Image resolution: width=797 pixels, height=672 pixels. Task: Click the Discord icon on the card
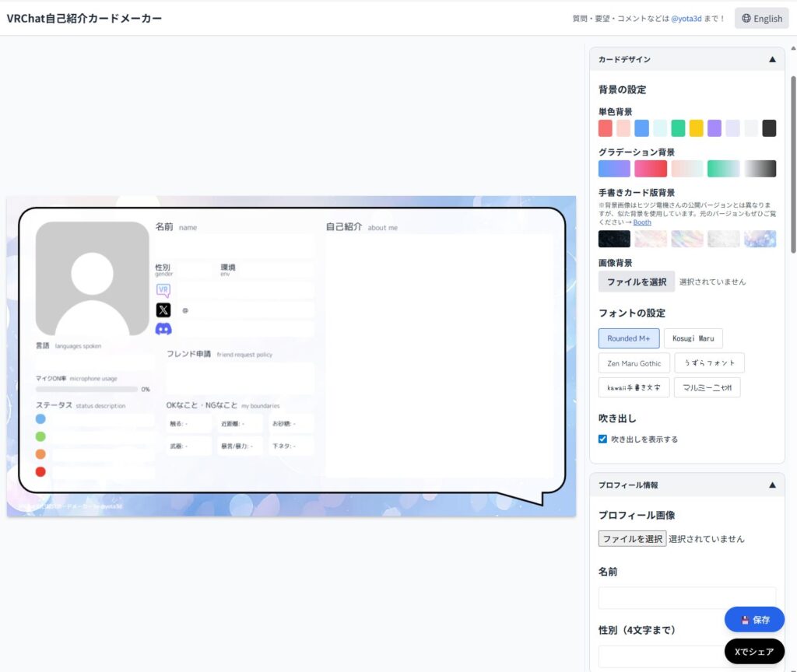[163, 329]
